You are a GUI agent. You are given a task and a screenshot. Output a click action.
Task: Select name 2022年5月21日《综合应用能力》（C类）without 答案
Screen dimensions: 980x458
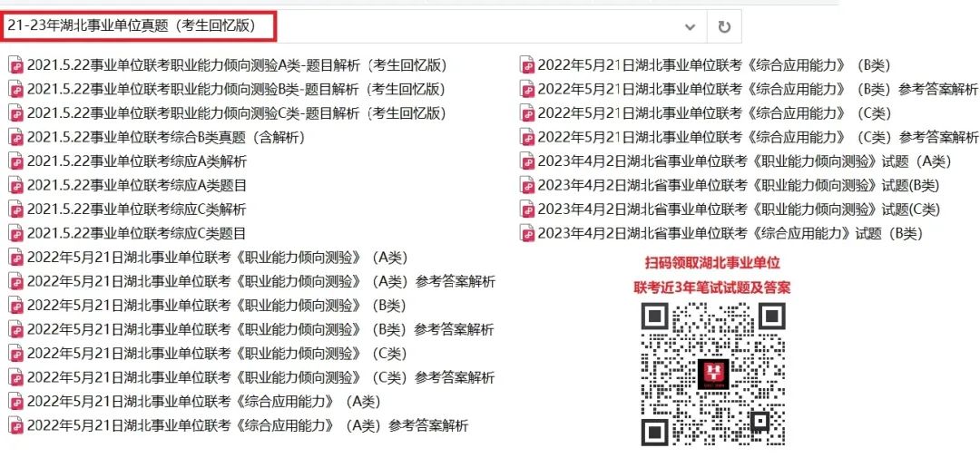click(714, 113)
